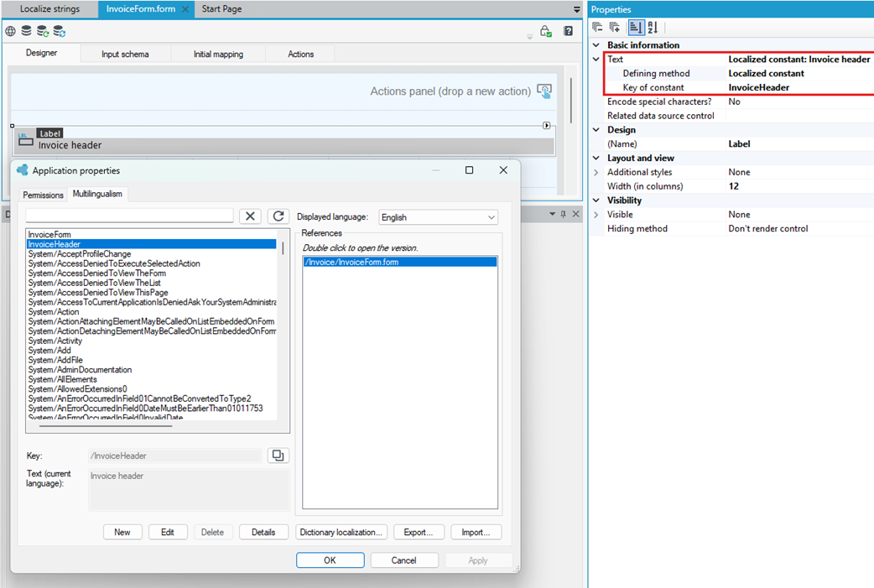Click the database icon with green refresh arrow
This screenshot has height=588, width=874.
click(43, 31)
